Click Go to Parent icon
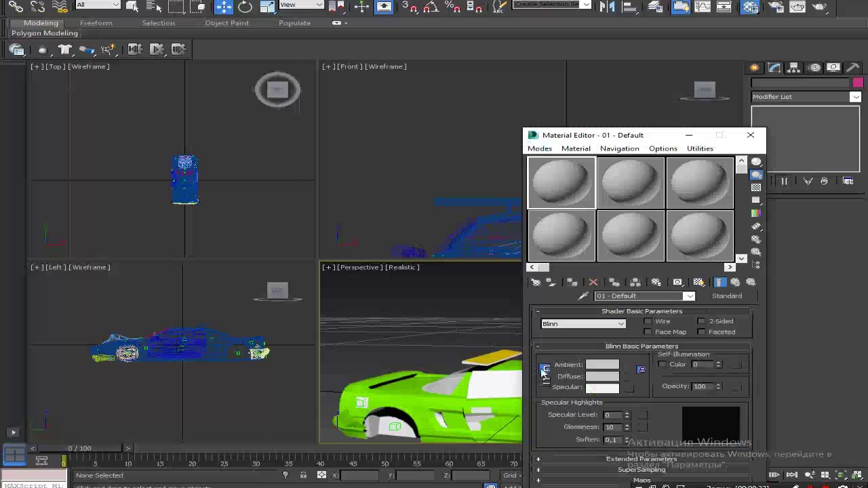 735,282
